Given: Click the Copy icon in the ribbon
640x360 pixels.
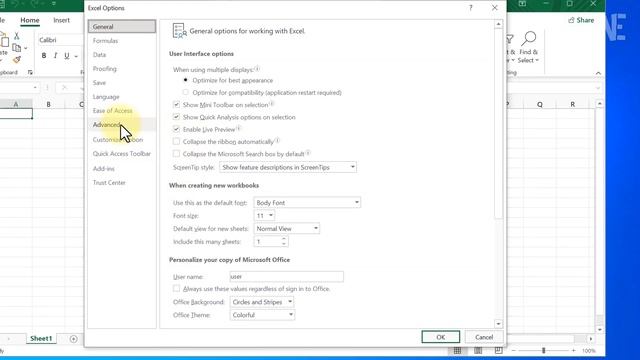Looking at the screenshot, I should (x=16, y=48).
